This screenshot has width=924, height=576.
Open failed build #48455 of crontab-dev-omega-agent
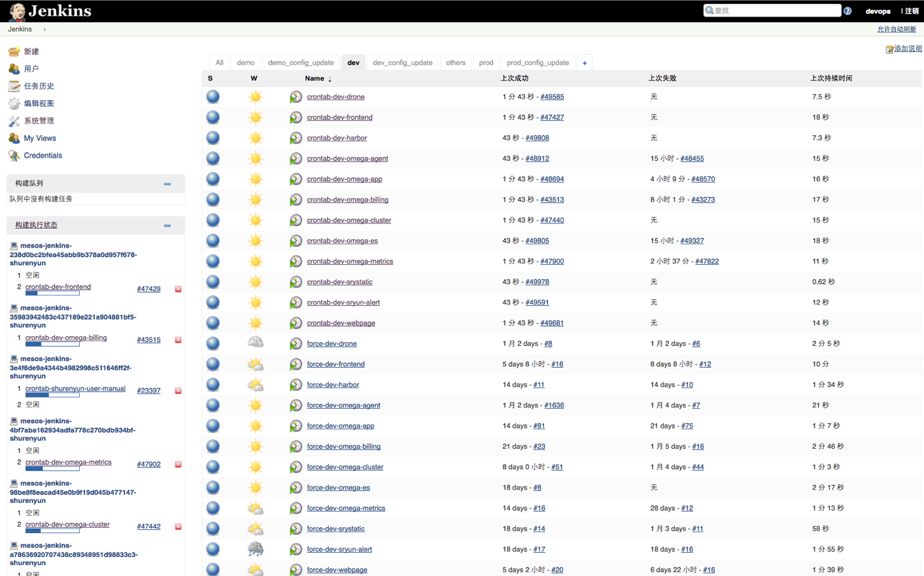click(x=692, y=159)
